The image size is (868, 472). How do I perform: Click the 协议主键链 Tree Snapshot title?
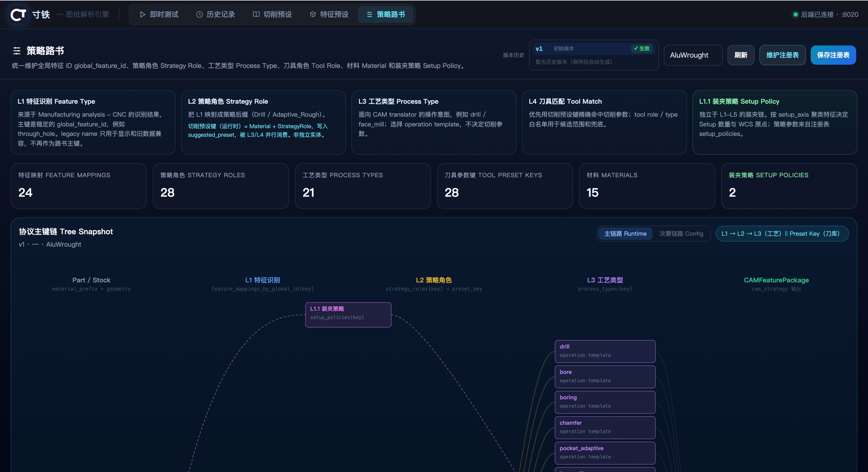tap(66, 232)
